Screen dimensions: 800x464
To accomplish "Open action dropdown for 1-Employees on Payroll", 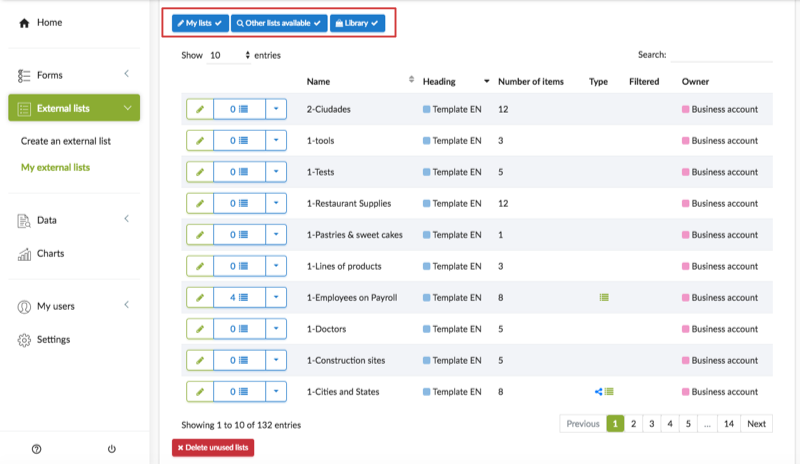I will pos(276,298).
